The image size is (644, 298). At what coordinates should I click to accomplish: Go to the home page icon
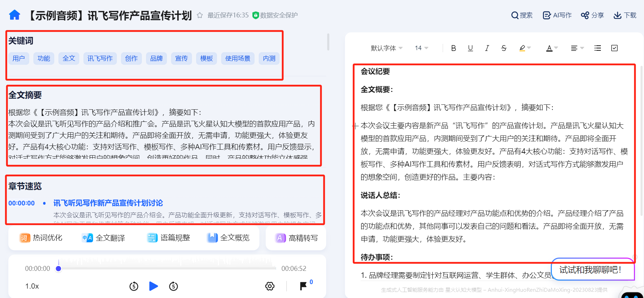tap(15, 15)
